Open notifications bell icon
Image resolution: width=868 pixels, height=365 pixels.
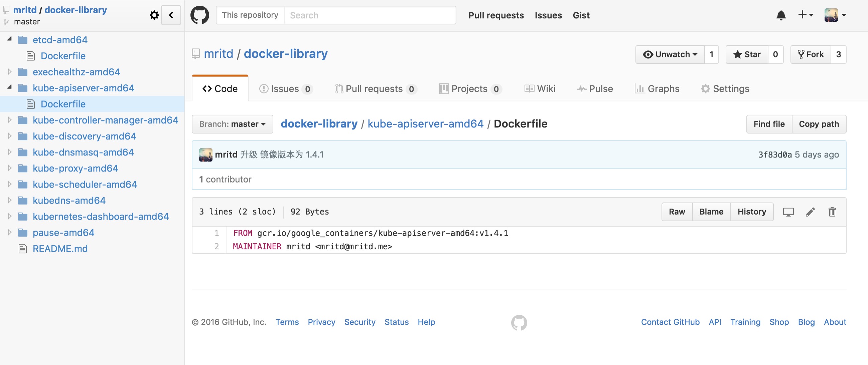pos(781,15)
